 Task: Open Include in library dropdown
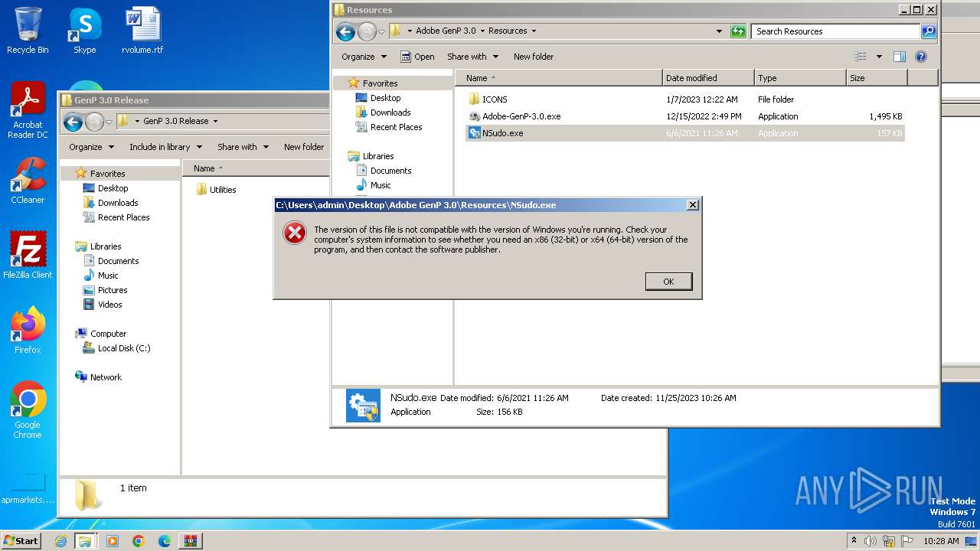(x=165, y=147)
